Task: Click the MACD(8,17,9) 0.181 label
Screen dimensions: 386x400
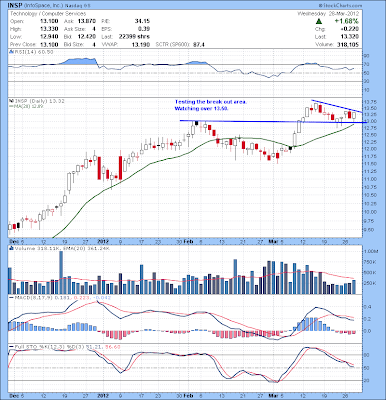Action: click(x=41, y=297)
